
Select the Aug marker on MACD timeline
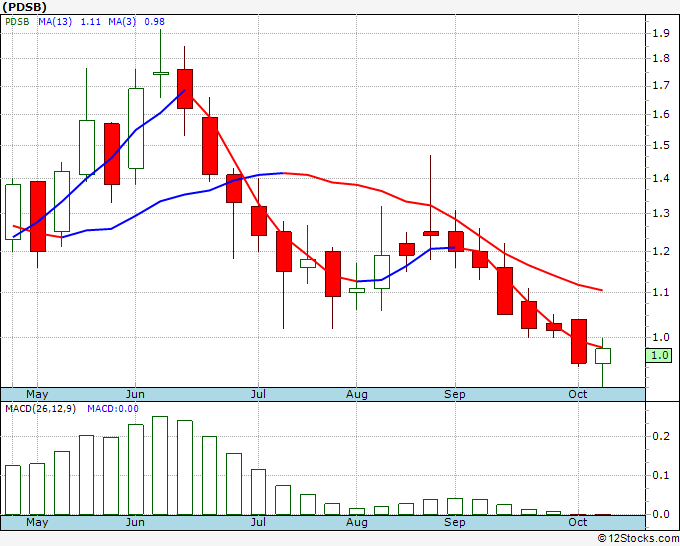pyautogui.click(x=356, y=522)
